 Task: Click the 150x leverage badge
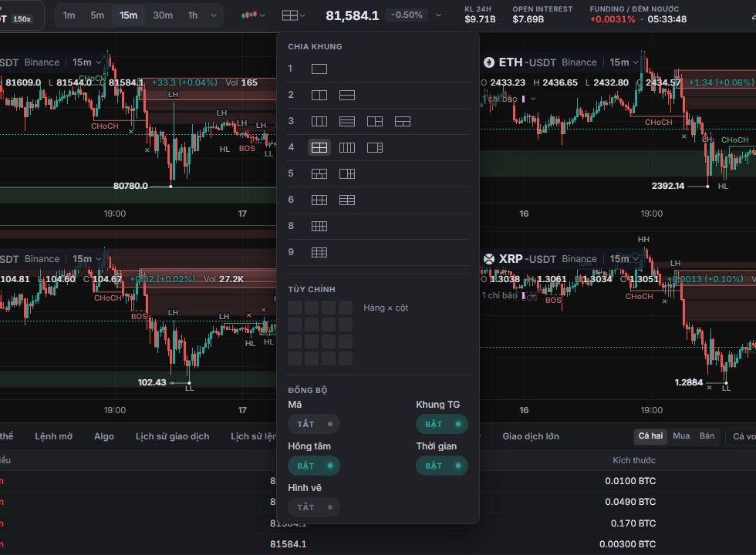coord(22,19)
